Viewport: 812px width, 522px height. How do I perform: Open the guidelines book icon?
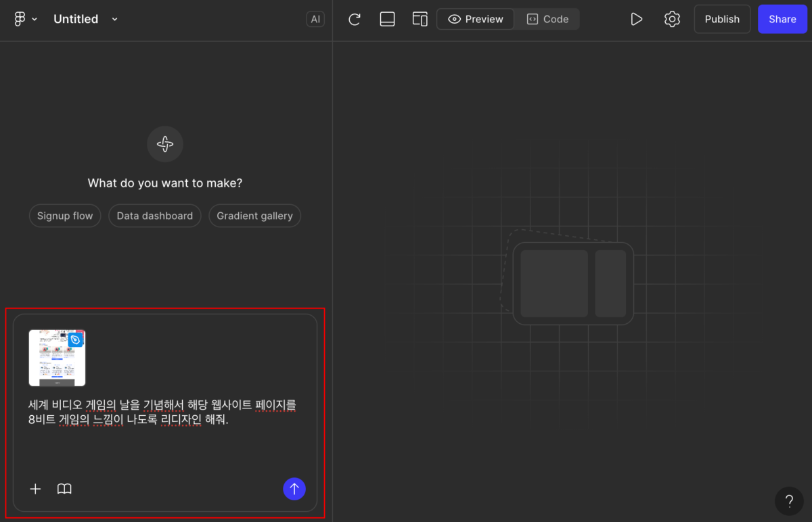[64, 489]
